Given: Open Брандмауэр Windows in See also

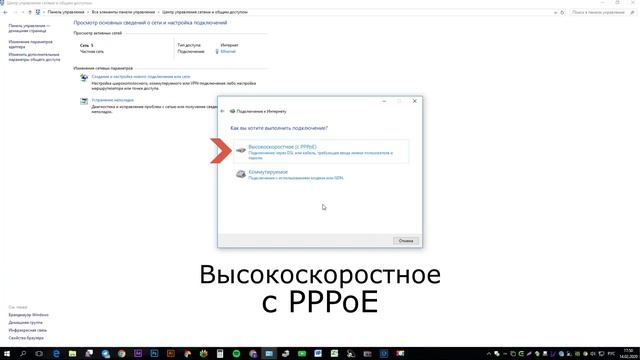Looking at the screenshot, I should 29,315.
